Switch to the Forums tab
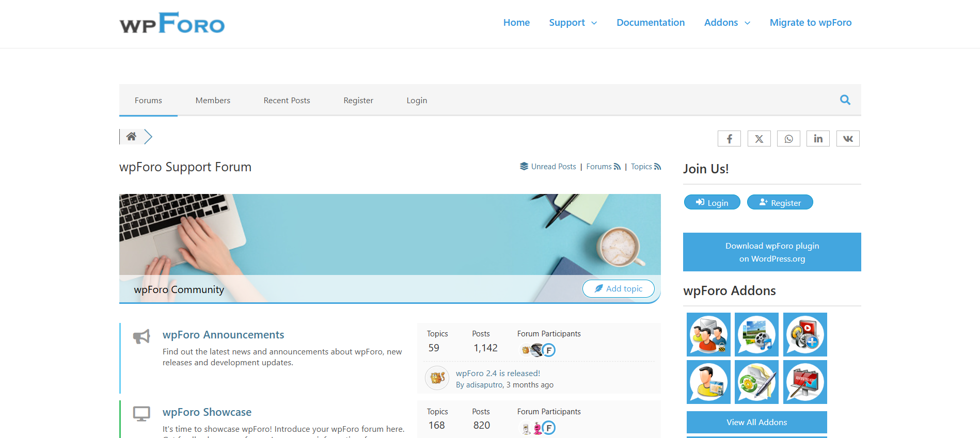This screenshot has width=980, height=438. click(x=148, y=100)
